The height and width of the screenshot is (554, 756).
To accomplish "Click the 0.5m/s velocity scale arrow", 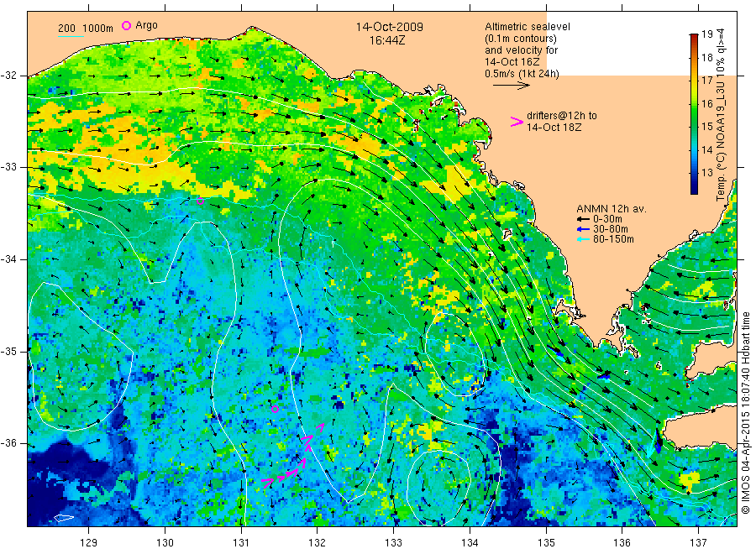I will [x=512, y=86].
